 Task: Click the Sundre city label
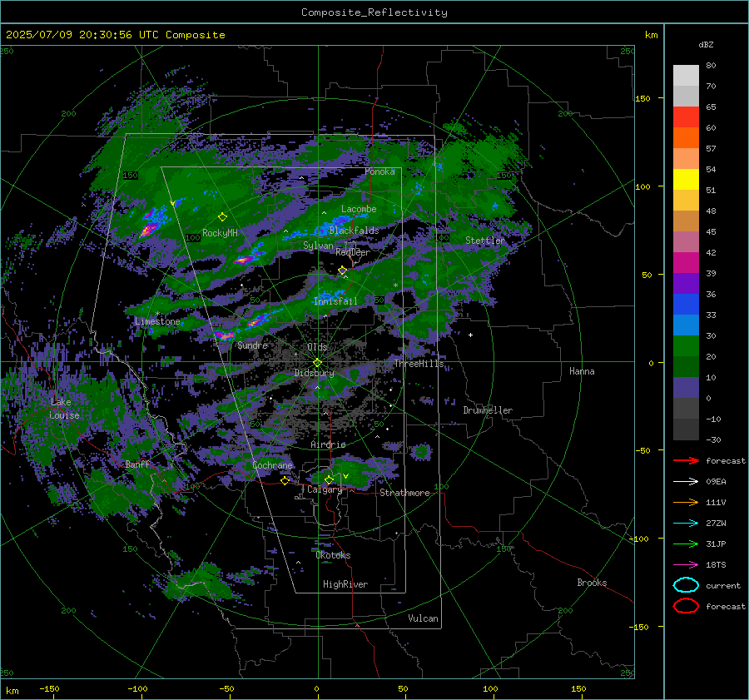pyautogui.click(x=252, y=345)
